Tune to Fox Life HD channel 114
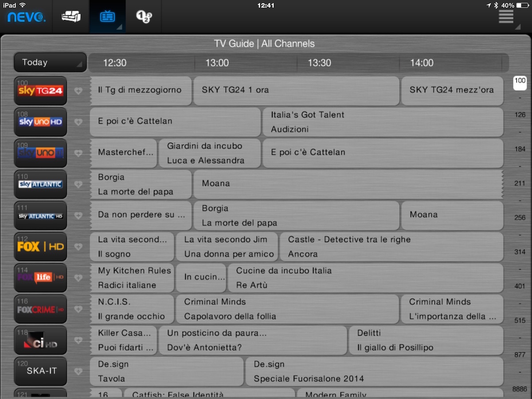This screenshot has height=399, width=532. [40, 278]
